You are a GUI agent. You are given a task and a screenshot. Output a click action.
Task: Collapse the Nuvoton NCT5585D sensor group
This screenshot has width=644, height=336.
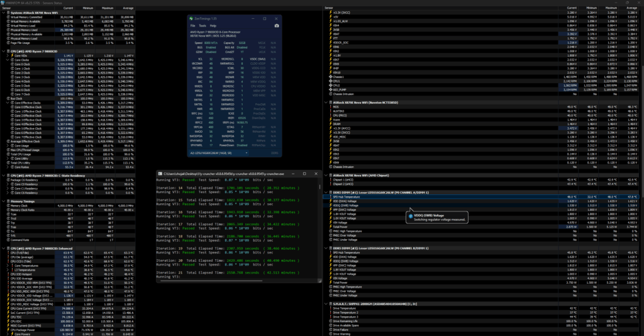click(326, 103)
